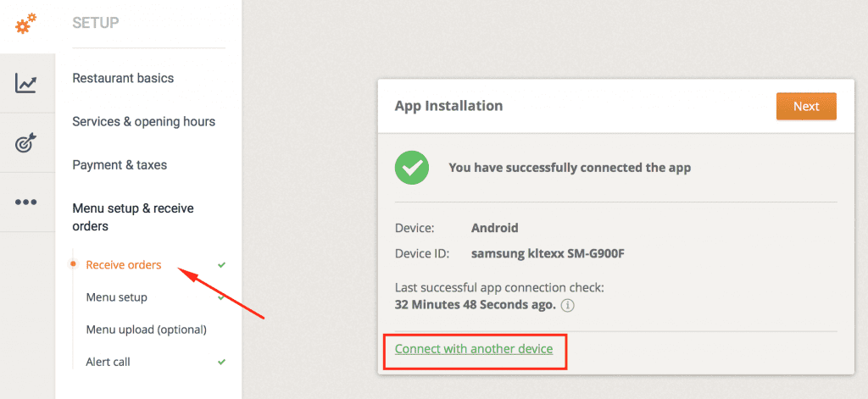Go to Payment & taxes
This screenshot has width=868, height=399.
120,164
